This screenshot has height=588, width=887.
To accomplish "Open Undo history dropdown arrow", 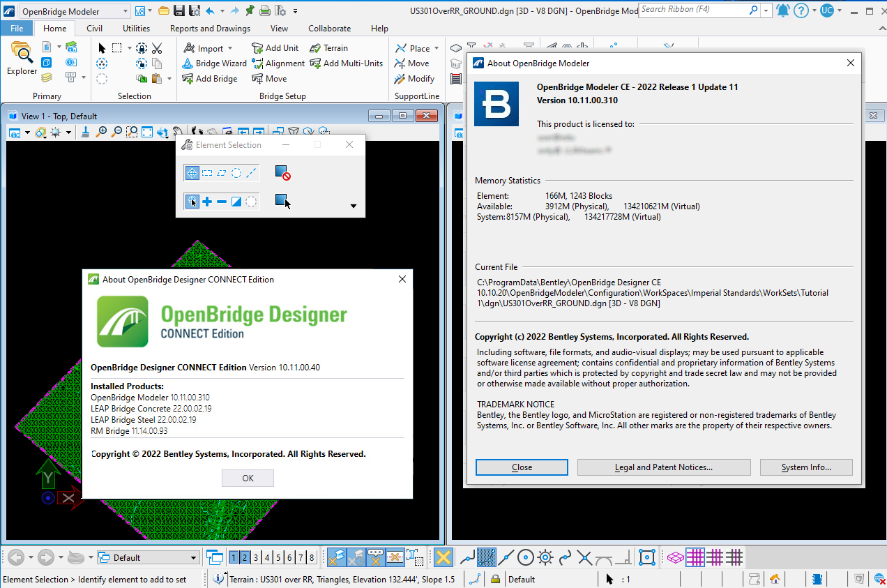I will (x=222, y=10).
